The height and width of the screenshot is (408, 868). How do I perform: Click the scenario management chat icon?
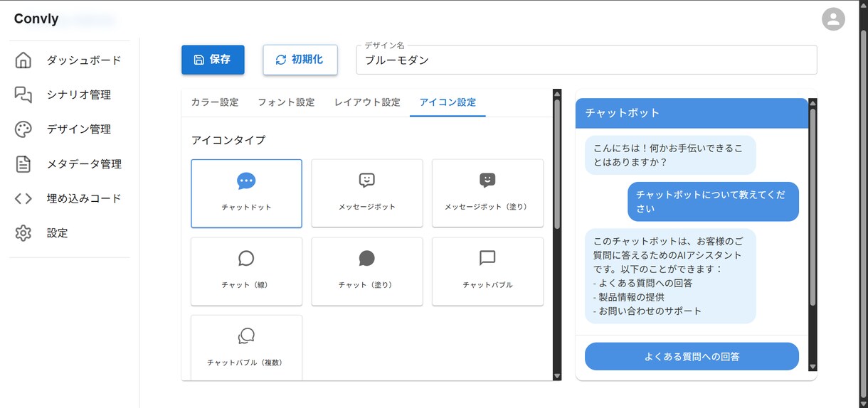(23, 95)
